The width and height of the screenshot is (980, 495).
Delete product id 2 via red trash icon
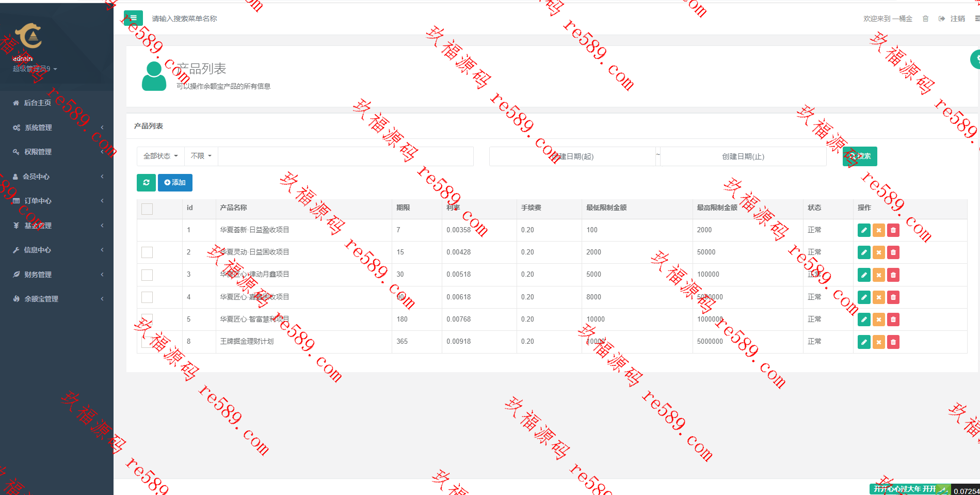coord(893,252)
